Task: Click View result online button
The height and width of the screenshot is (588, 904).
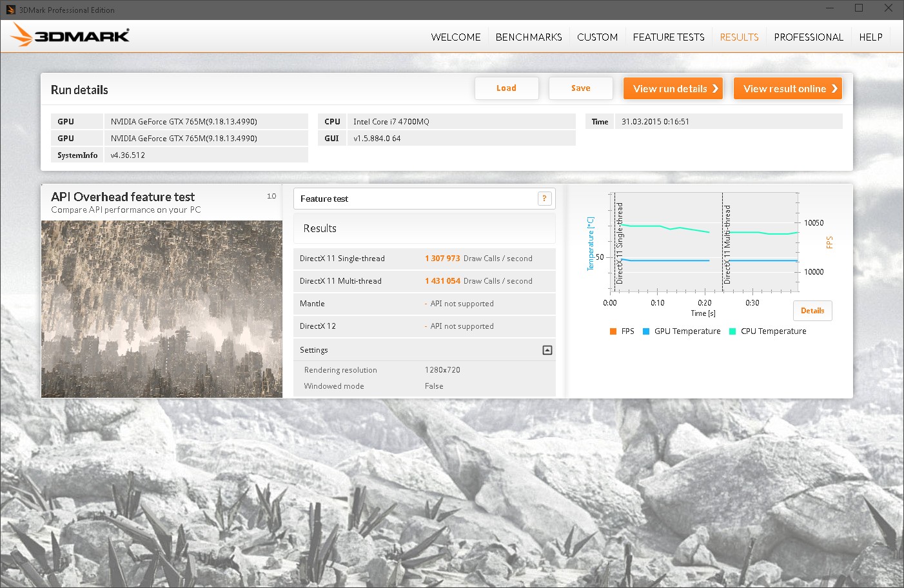Action: point(788,88)
